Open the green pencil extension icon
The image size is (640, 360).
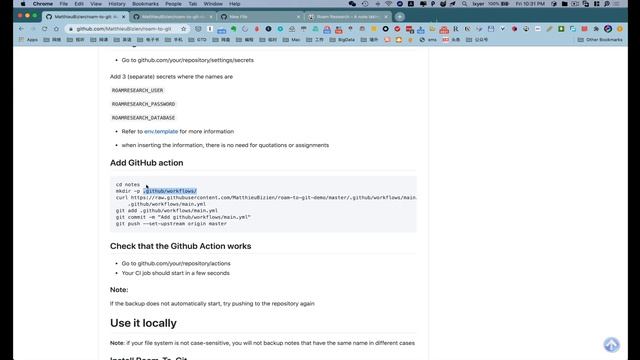pyautogui.click(x=549, y=29)
